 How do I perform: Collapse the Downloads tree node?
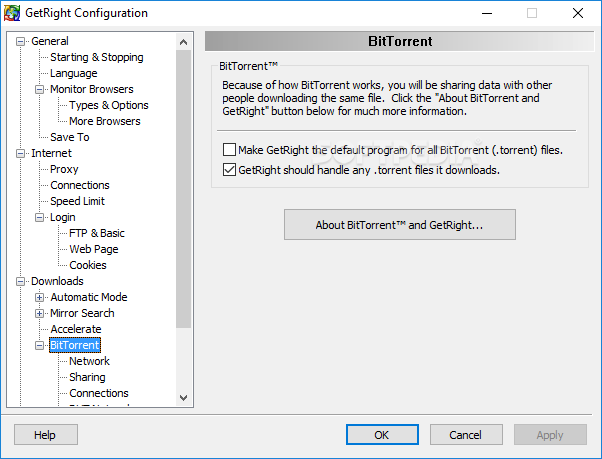pyautogui.click(x=20, y=282)
